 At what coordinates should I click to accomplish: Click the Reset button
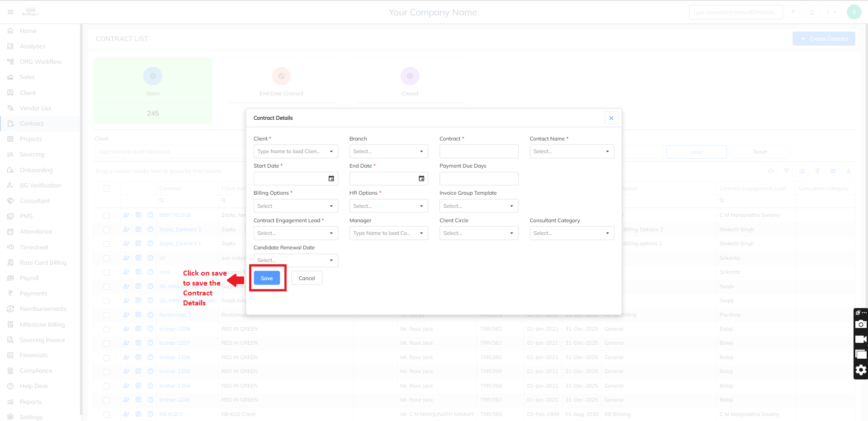pos(760,152)
